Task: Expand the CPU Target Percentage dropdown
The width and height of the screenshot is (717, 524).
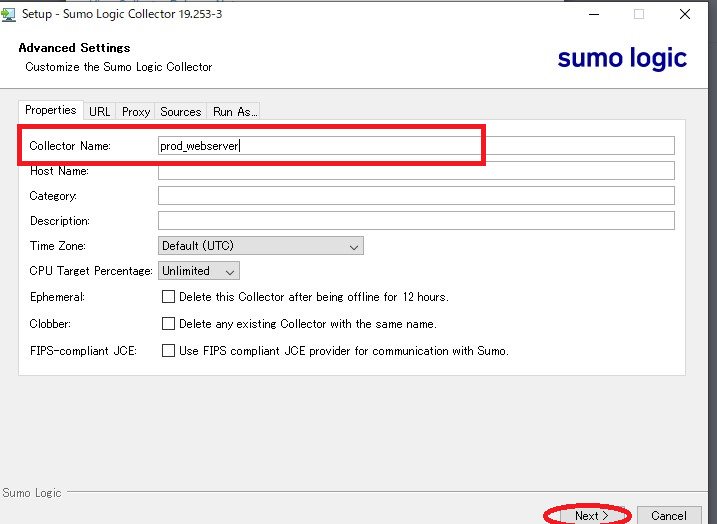Action: (x=198, y=271)
